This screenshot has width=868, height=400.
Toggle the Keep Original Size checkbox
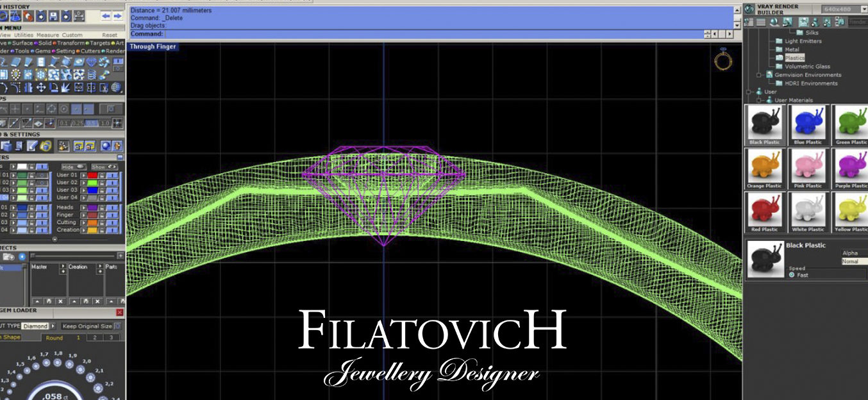pyautogui.click(x=117, y=326)
